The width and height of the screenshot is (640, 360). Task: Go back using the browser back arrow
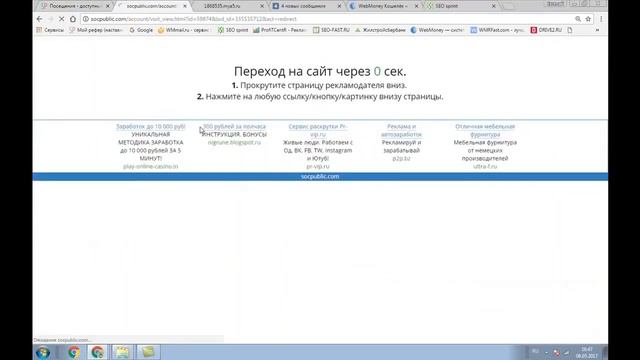point(40,19)
